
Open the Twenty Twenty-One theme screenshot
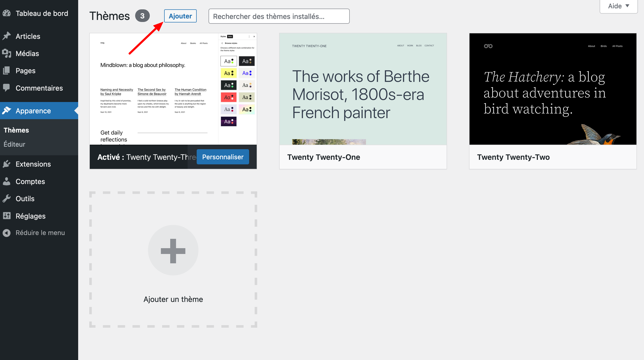pos(363,89)
